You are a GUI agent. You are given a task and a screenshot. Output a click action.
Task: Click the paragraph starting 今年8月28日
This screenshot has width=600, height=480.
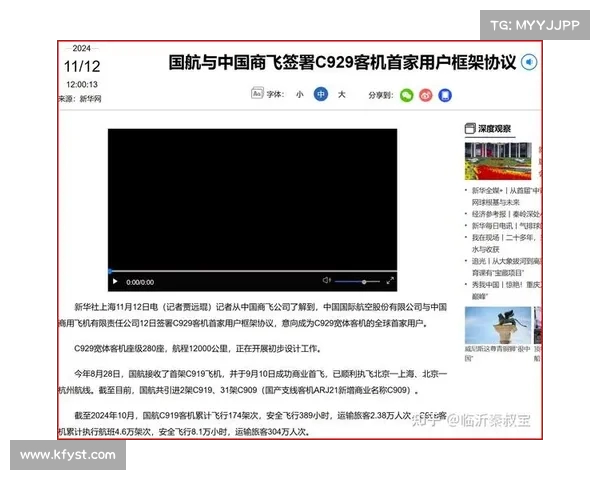pyautogui.click(x=253, y=382)
